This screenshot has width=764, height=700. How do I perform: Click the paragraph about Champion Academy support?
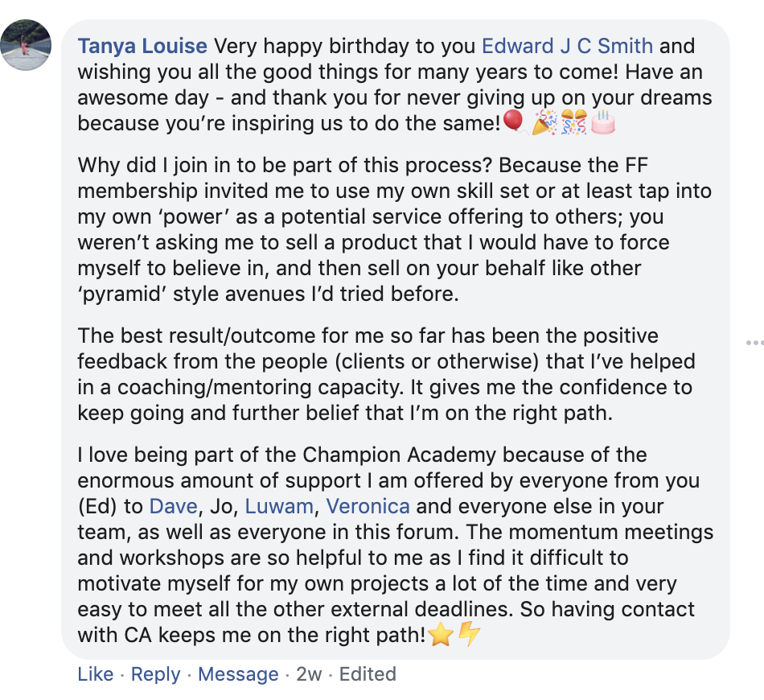394,545
